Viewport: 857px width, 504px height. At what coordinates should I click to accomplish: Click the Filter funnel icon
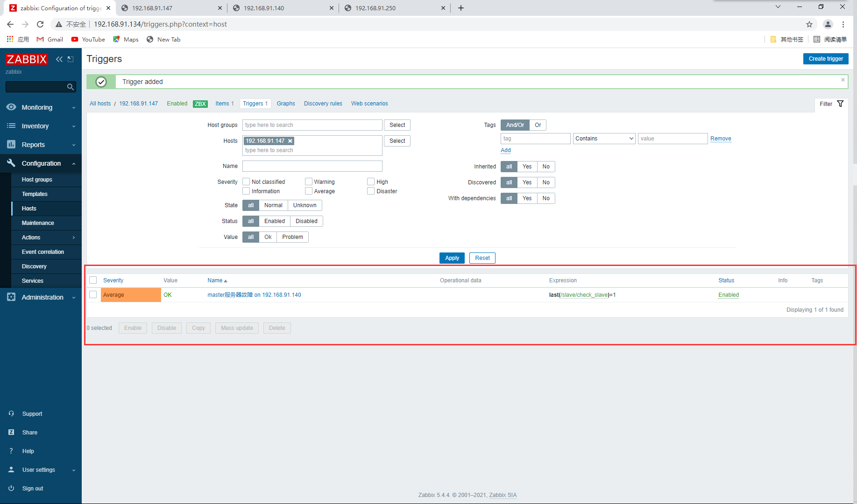point(840,104)
